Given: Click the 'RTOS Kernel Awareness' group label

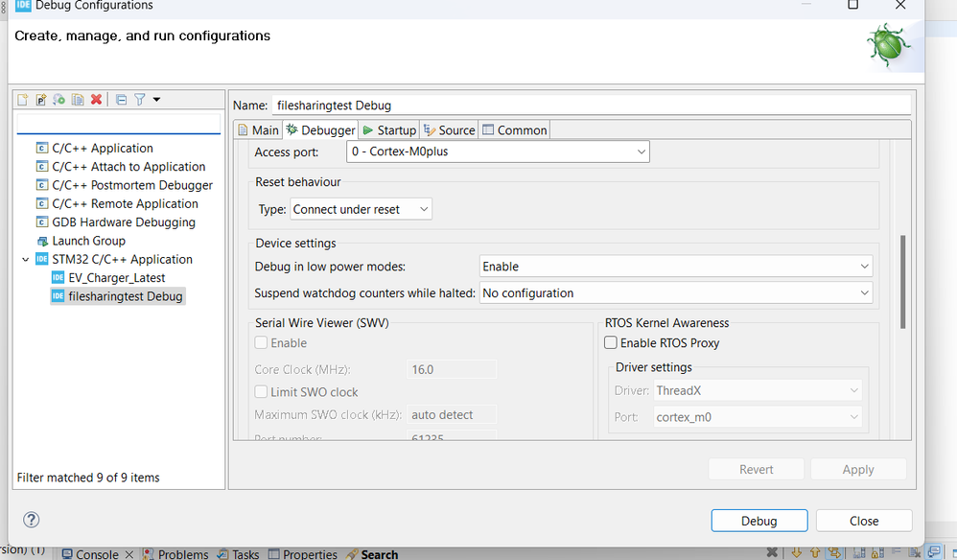Looking at the screenshot, I should [x=667, y=323].
